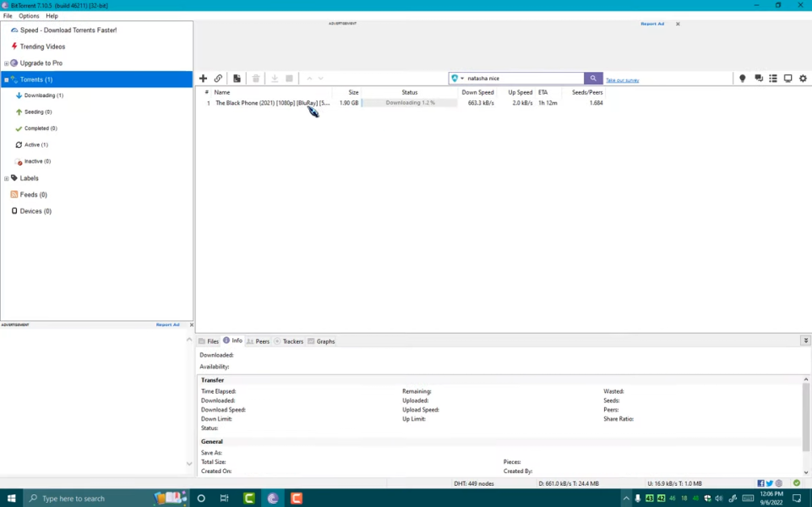This screenshot has height=507, width=812.
Task: Show hidden system tray icons chevron
Action: [x=626, y=499]
